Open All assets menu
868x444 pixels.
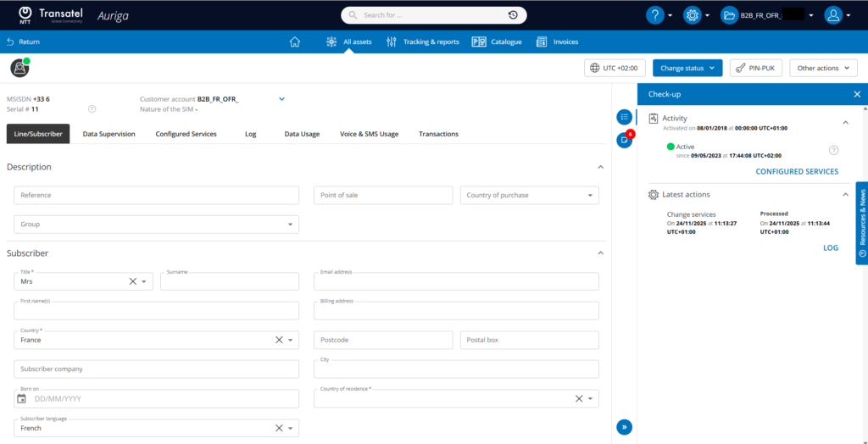point(348,42)
